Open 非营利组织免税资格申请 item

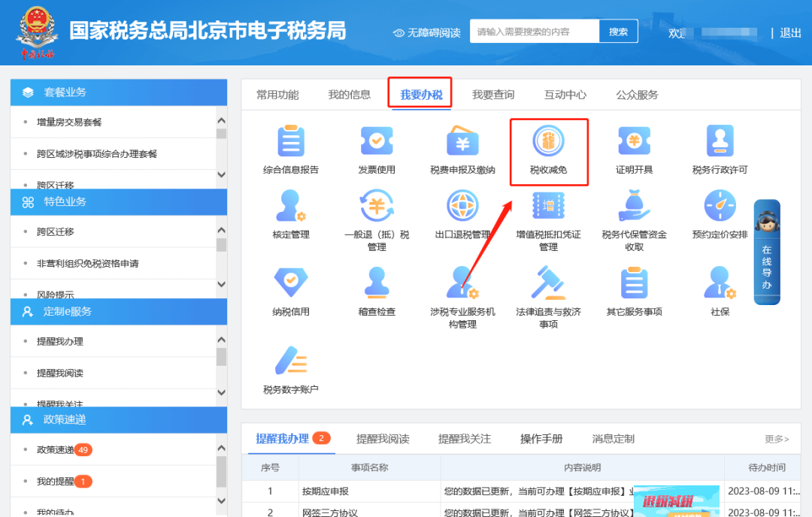pos(87,264)
